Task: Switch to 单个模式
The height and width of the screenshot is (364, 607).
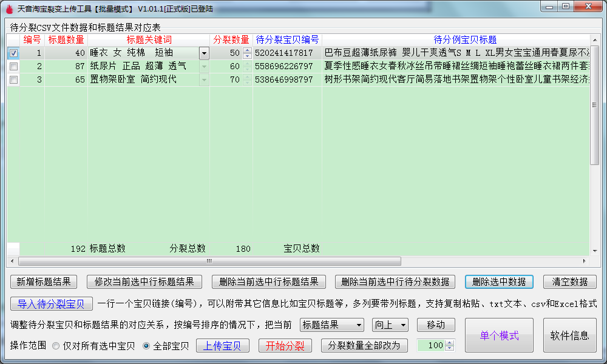Action: tap(499, 335)
